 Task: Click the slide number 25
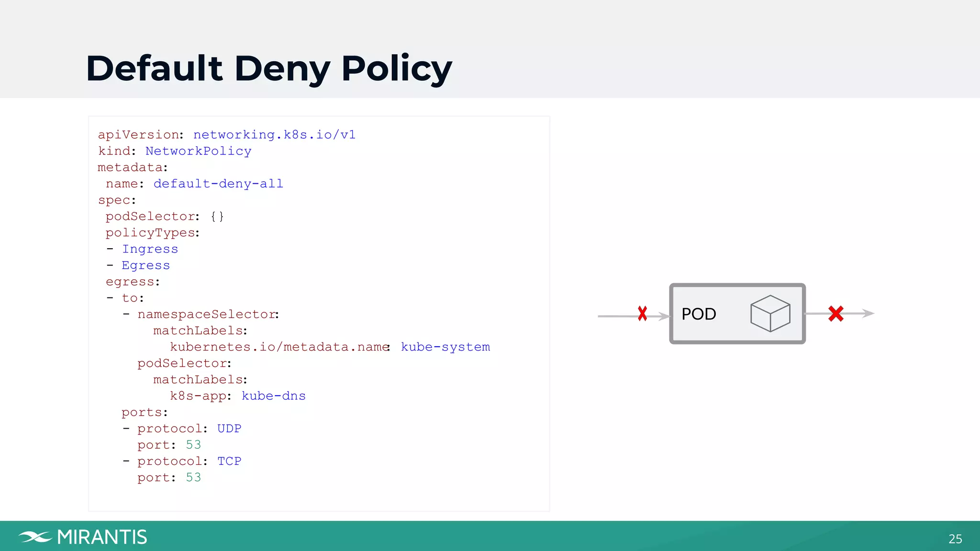coord(955,539)
